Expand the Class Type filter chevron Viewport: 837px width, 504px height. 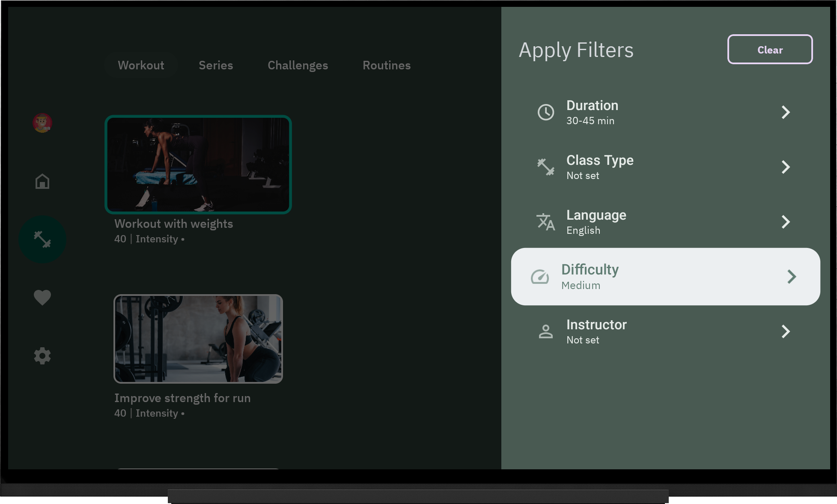click(786, 167)
